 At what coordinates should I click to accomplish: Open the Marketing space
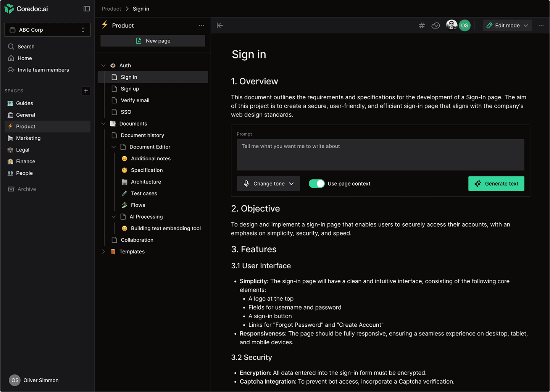click(47, 138)
